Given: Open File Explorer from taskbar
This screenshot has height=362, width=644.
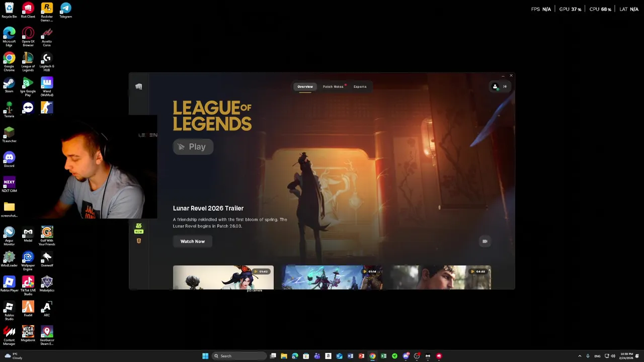Looking at the screenshot, I should point(284,356).
